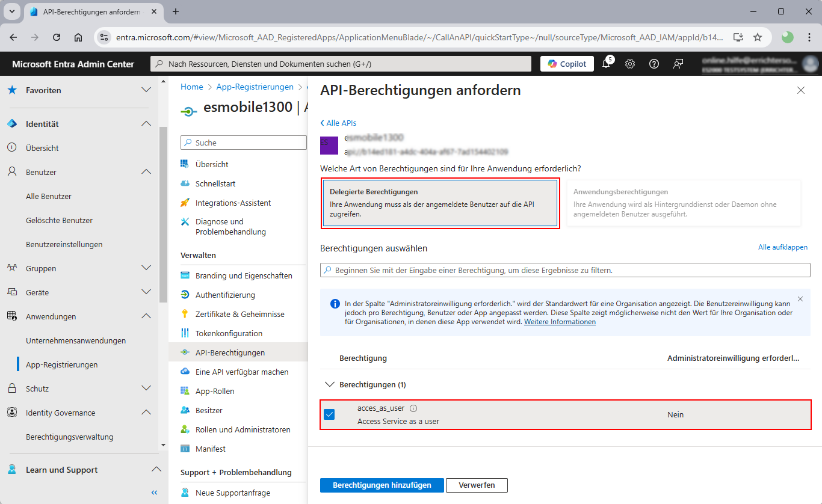Click the Identity Governance icon

12,413
